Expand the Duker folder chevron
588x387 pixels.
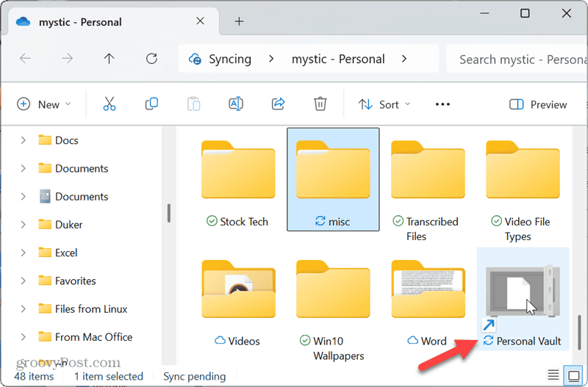click(x=24, y=225)
